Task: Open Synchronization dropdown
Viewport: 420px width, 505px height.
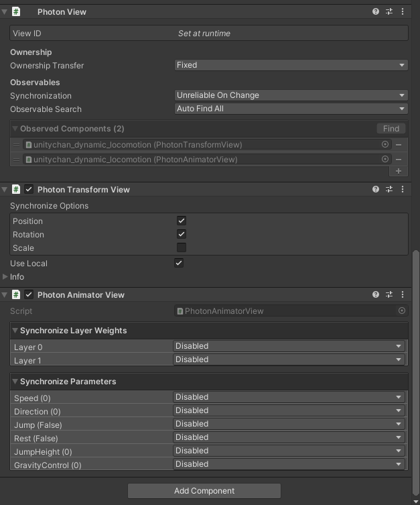Action: click(x=291, y=95)
